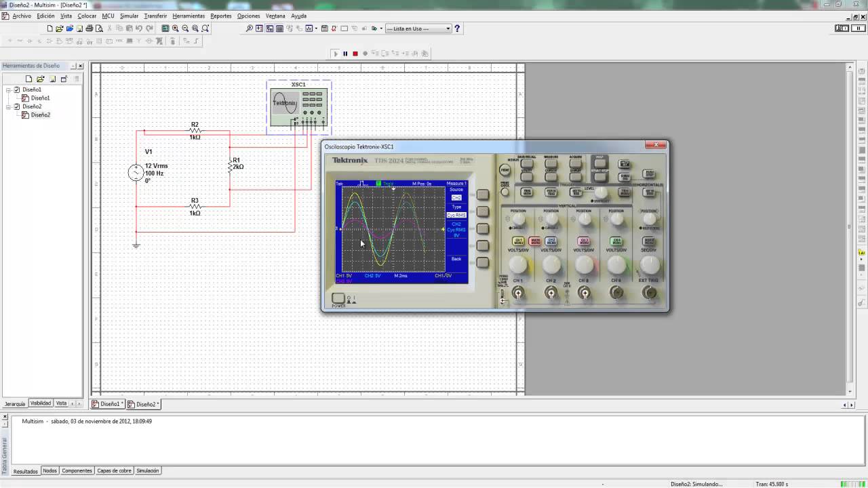
Task: Click oscilloscope PRINT round button
Action: (x=505, y=170)
